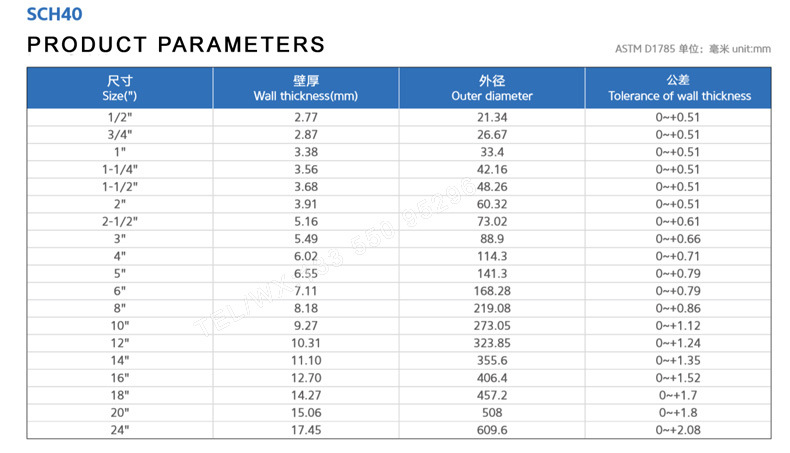Click tolerance value 0~+1.12
The image size is (790, 453).
[x=678, y=326]
